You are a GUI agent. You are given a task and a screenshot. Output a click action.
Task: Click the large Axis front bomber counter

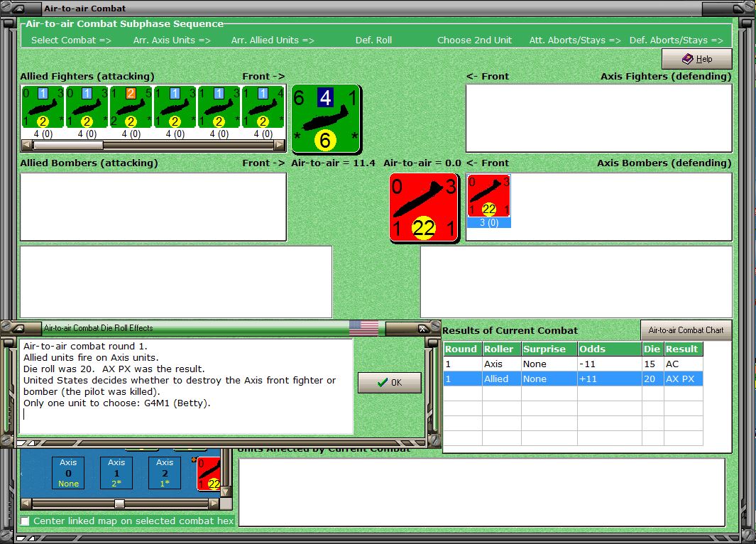[424, 207]
